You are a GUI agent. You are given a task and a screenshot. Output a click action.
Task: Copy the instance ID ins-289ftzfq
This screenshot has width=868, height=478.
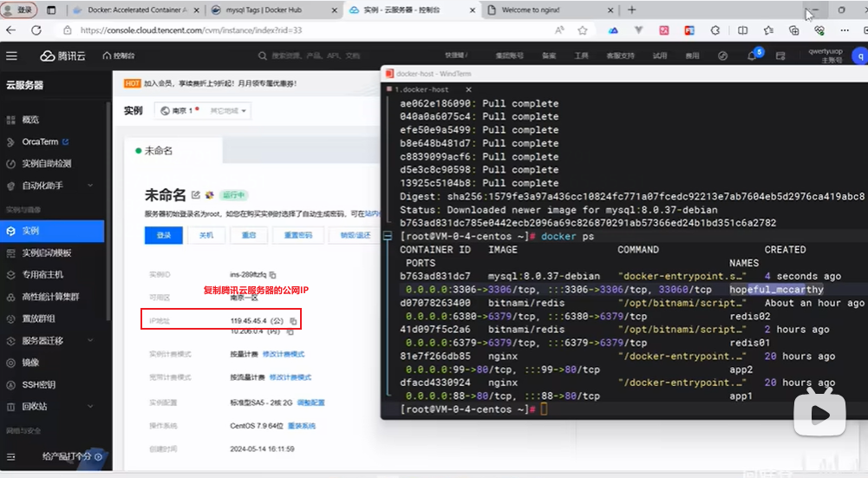tap(273, 275)
